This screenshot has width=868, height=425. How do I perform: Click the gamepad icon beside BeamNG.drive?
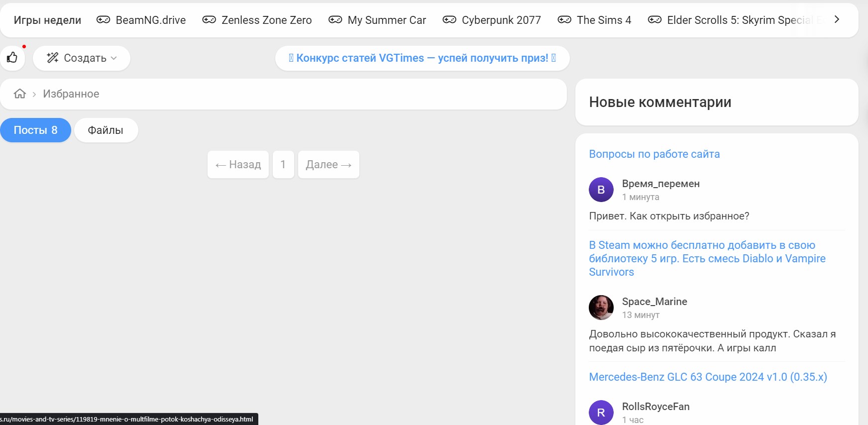103,20
